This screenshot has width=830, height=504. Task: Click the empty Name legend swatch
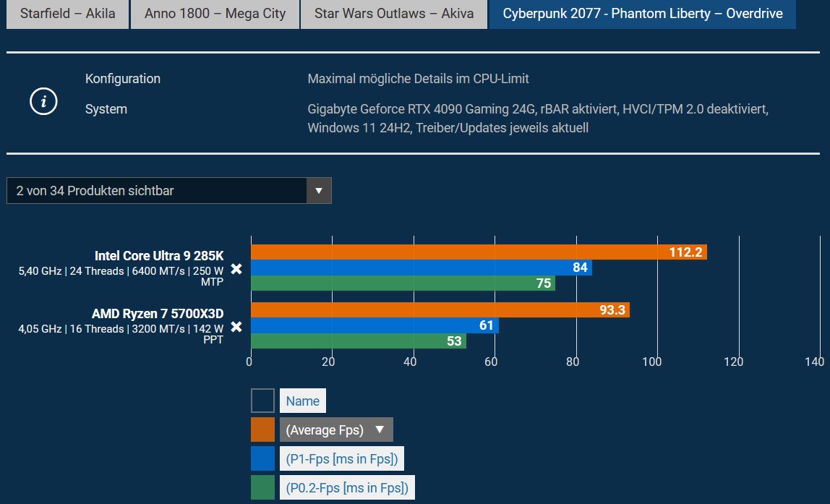262,401
